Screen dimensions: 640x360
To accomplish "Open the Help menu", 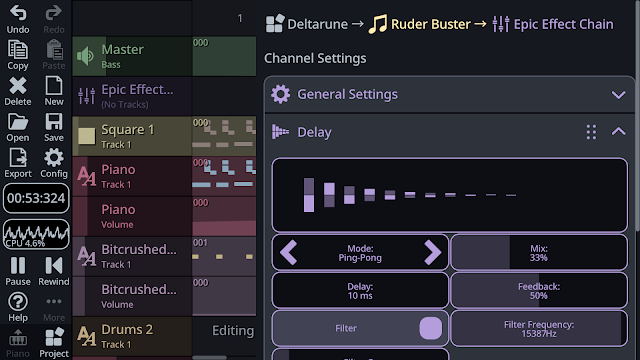I will pyautogui.click(x=18, y=307).
